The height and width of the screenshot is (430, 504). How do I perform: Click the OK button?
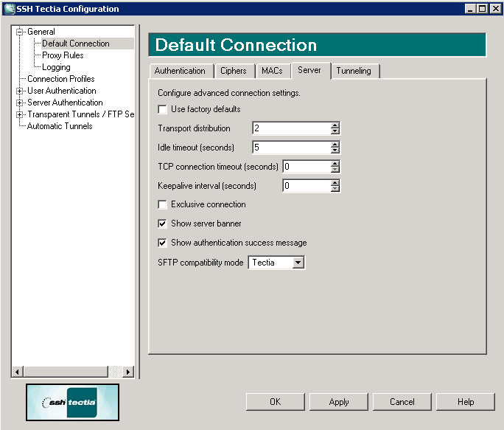275,402
